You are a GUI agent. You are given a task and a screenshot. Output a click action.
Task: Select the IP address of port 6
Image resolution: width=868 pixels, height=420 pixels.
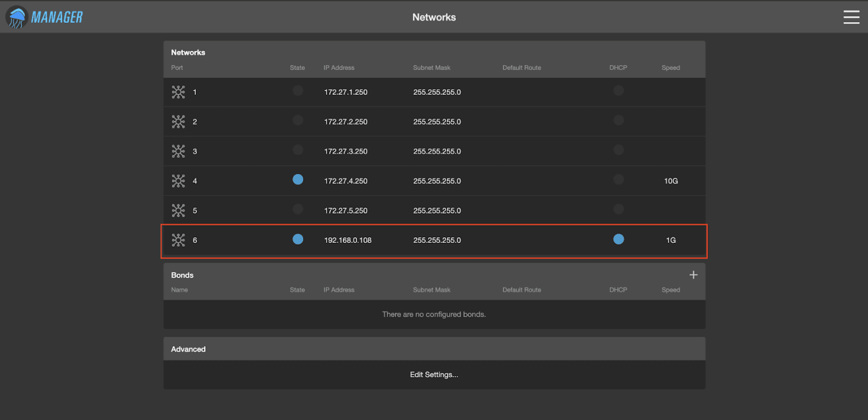348,240
